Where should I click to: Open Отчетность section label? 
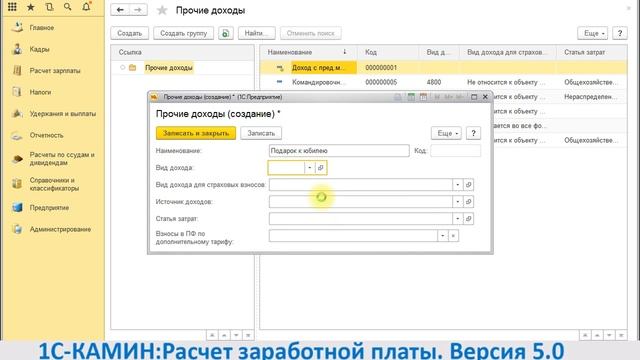[47, 135]
